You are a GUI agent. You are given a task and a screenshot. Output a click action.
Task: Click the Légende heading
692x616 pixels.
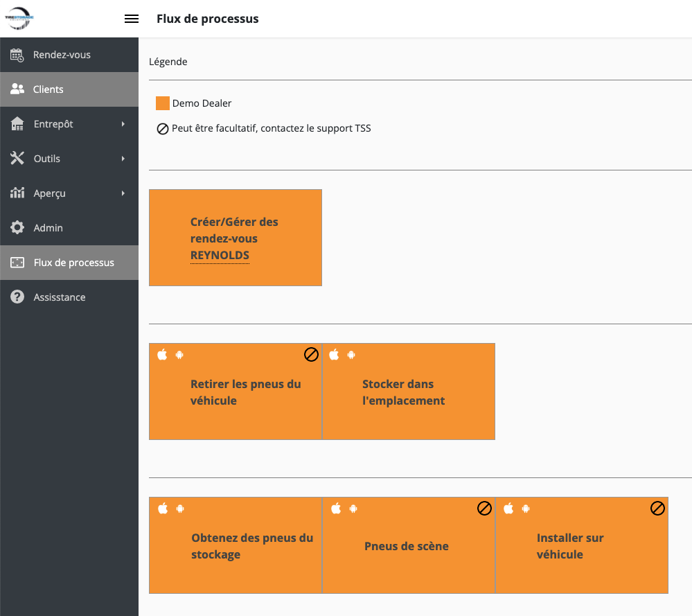point(168,62)
